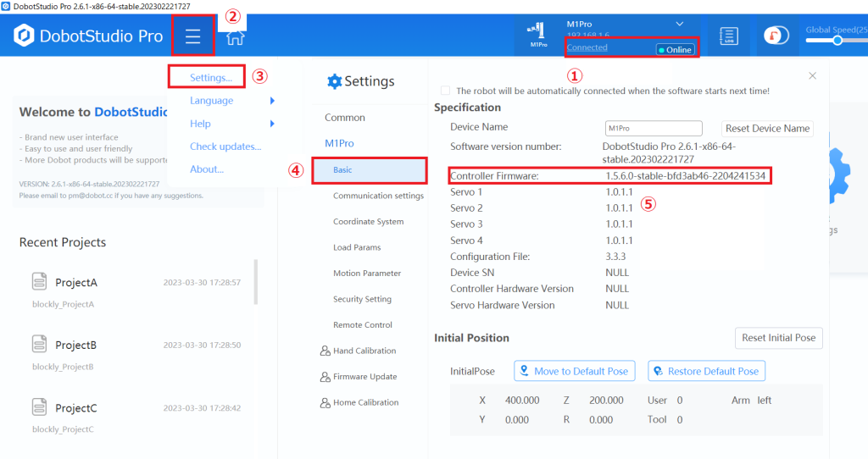Image resolution: width=868 pixels, height=459 pixels.
Task: Open Communication settings page
Action: click(x=378, y=196)
